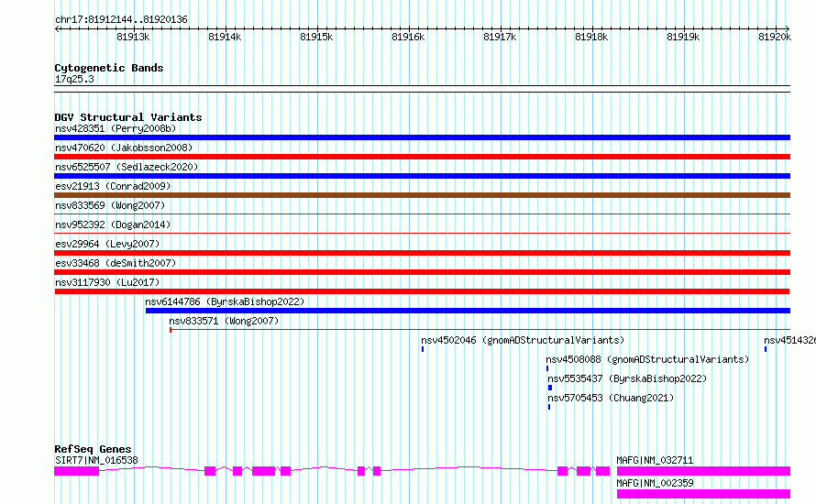
Task: Open the nsv470620 (Jakobsson2008) label
Action: [x=124, y=148]
